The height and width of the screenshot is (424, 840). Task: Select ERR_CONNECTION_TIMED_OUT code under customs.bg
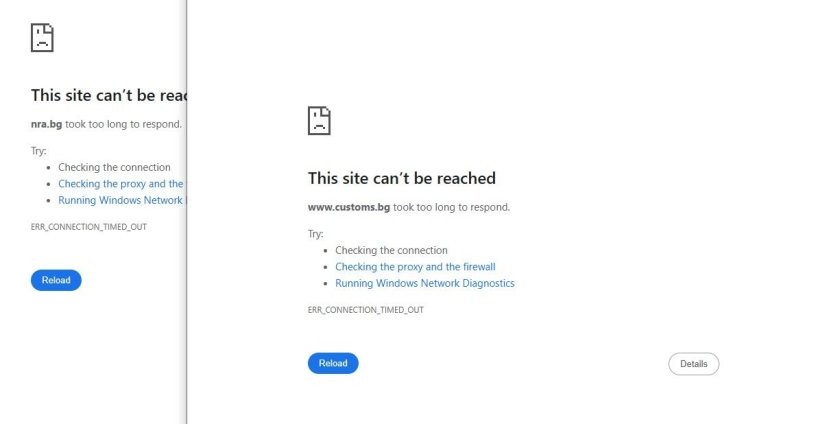click(x=365, y=310)
